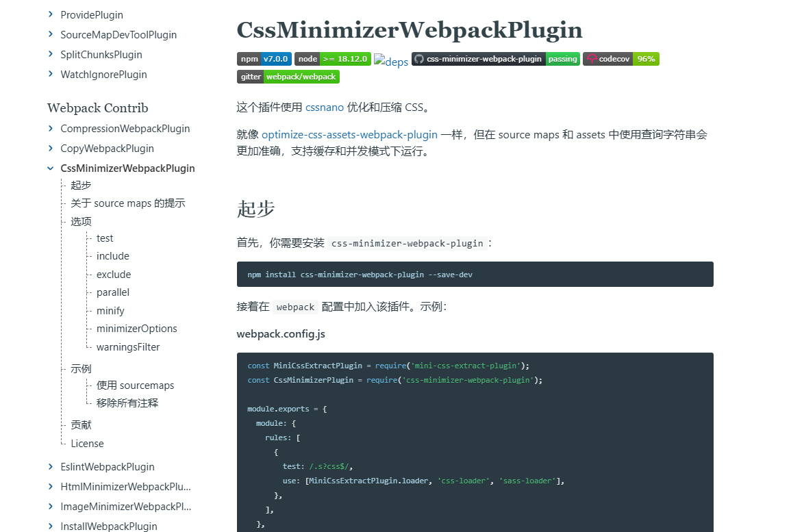Viewport: 791px width, 532px height.
Task: Open the HtmlMinimizerWebpackPlu... sidebar entry
Action: (125, 487)
